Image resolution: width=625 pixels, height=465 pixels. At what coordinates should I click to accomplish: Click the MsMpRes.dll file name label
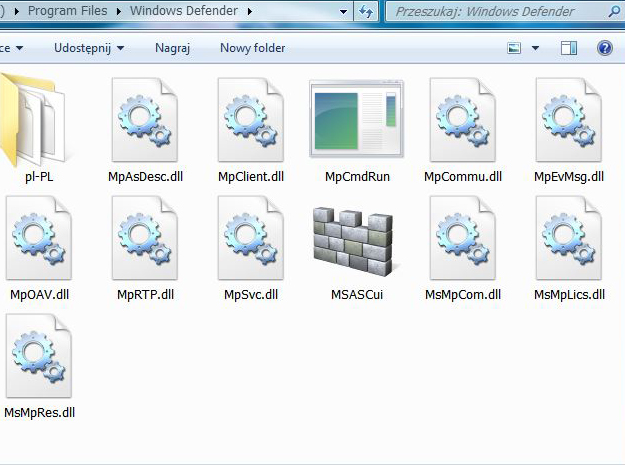coord(39,412)
